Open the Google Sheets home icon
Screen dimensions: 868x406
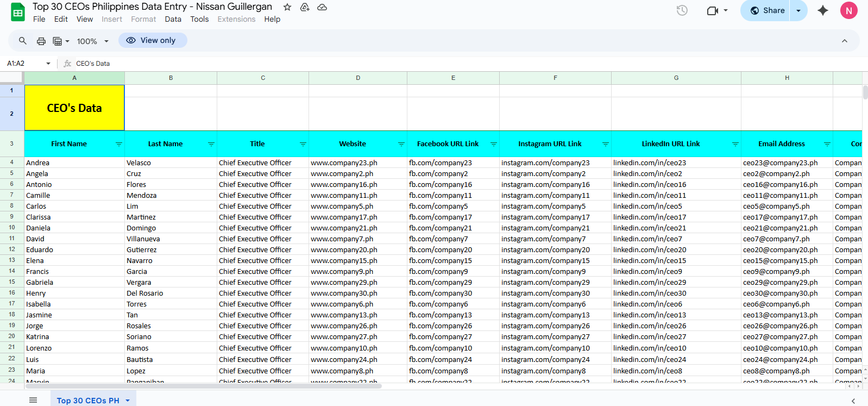(18, 13)
